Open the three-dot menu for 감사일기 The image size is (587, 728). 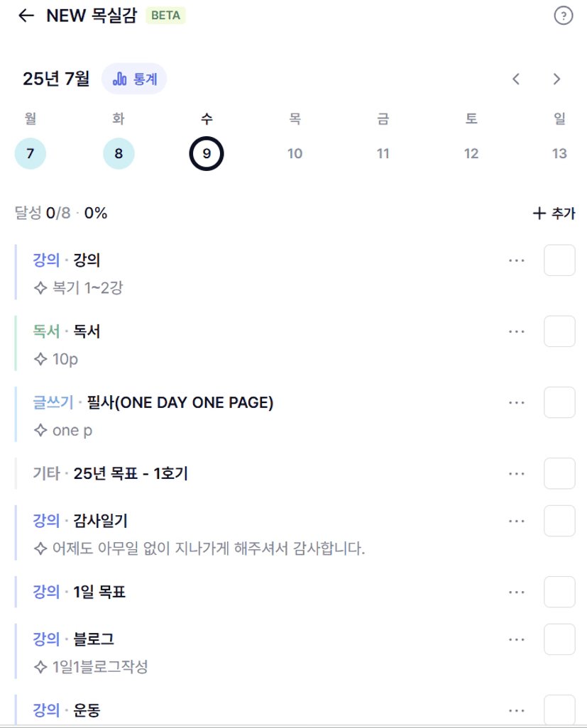coord(517,521)
